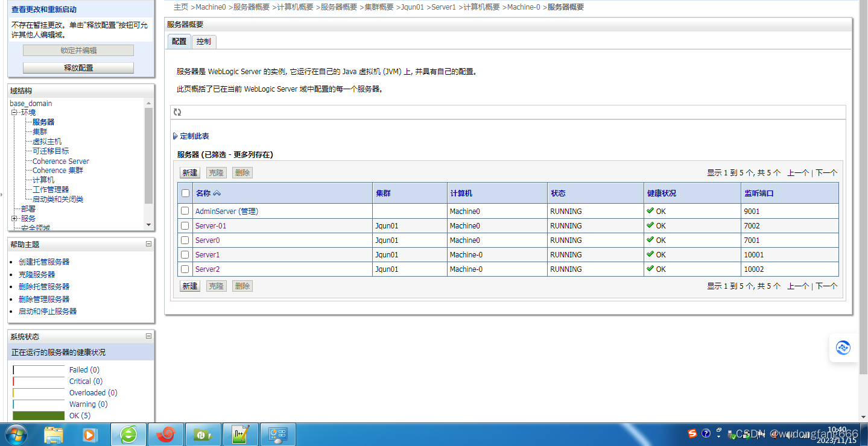The width and height of the screenshot is (868, 446).
Task: Click 下一个 pagination link above the table
Action: tap(826, 172)
